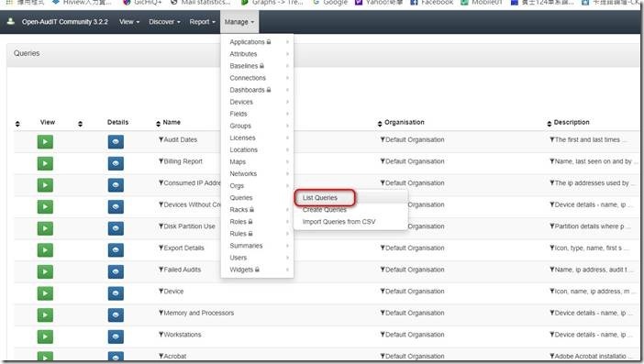Open details for Export Details query
The height and width of the screenshot is (364, 644).
click(116, 250)
